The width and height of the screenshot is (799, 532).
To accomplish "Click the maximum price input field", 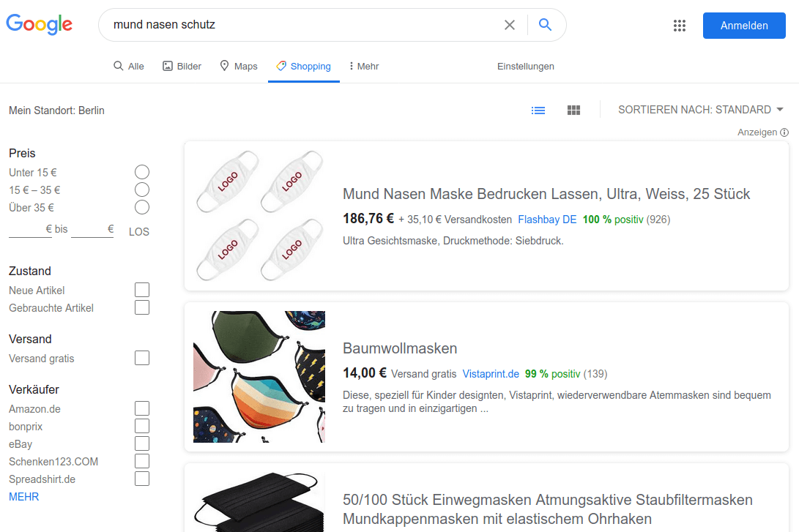I will coord(92,230).
